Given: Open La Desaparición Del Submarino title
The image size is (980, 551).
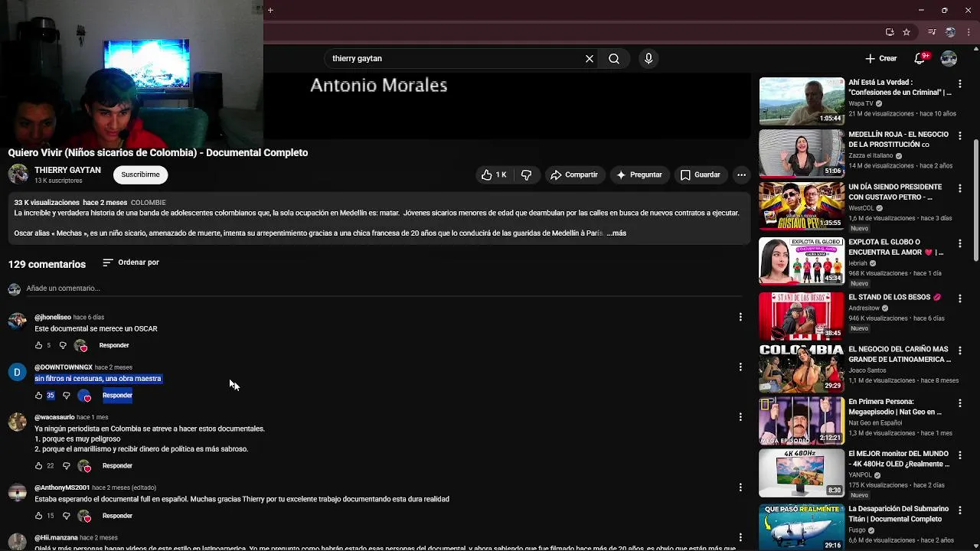Looking at the screenshot, I should point(899,514).
